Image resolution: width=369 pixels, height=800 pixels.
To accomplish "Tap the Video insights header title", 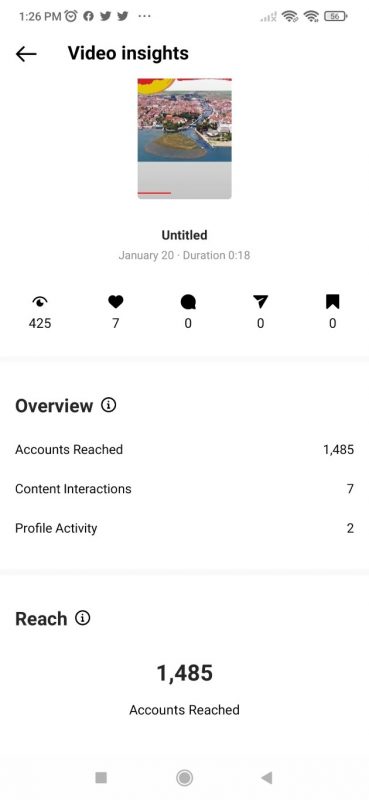I will click(x=128, y=53).
